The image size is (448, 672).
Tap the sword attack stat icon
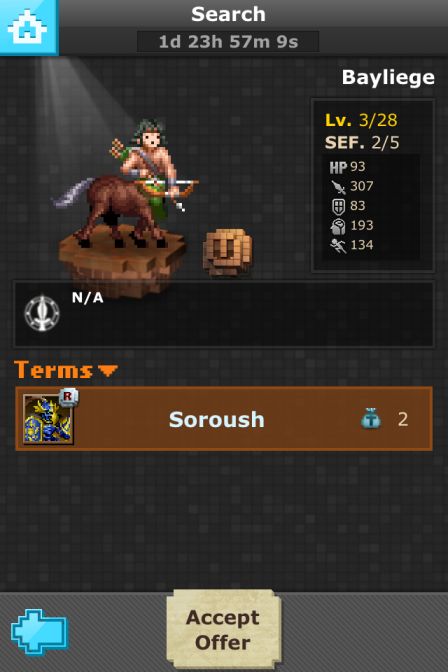pos(338,186)
